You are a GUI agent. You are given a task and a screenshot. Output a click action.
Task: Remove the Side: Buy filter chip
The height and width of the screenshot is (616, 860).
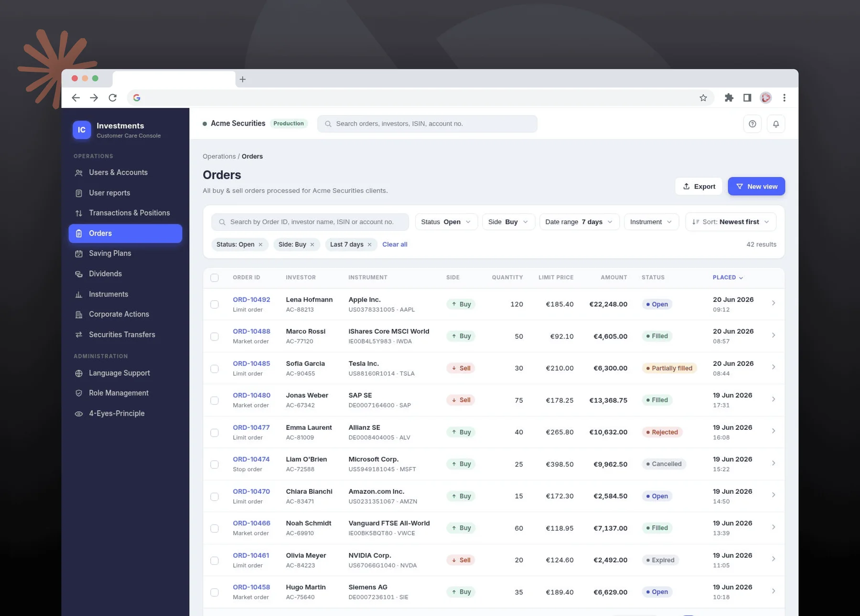312,244
